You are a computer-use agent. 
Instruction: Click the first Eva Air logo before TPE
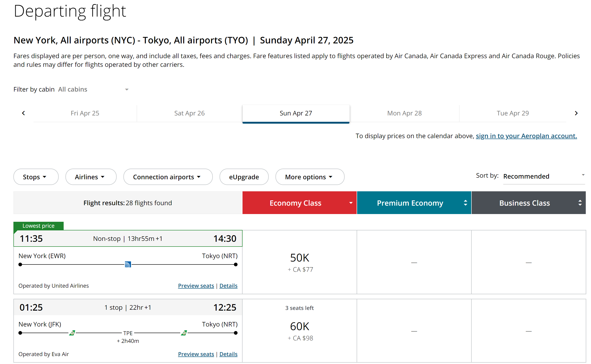click(x=72, y=333)
